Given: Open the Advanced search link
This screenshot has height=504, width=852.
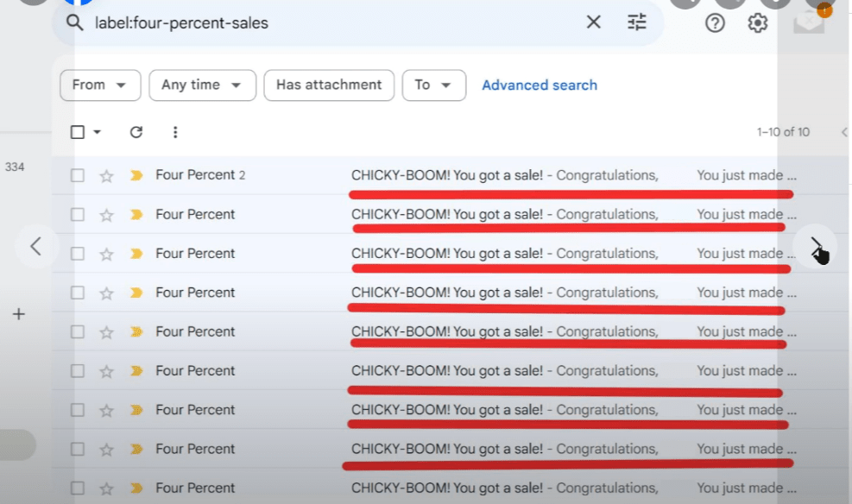Looking at the screenshot, I should 539,85.
